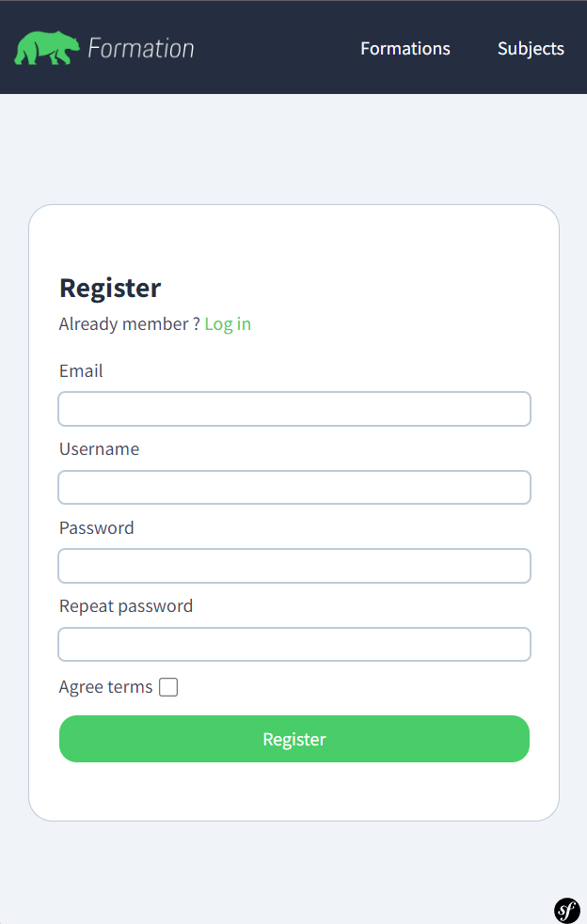
Task: Click the Formation brand text
Action: [140, 47]
